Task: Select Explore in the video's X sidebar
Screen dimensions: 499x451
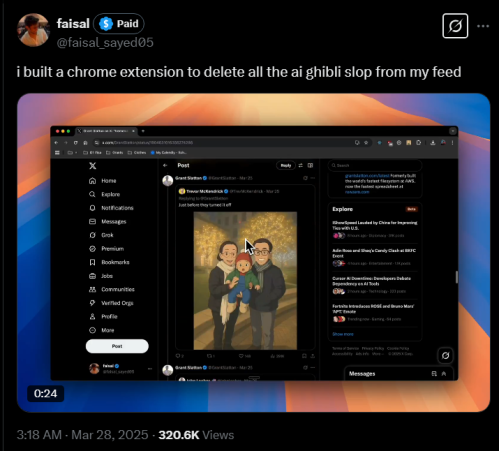Action: click(104, 194)
